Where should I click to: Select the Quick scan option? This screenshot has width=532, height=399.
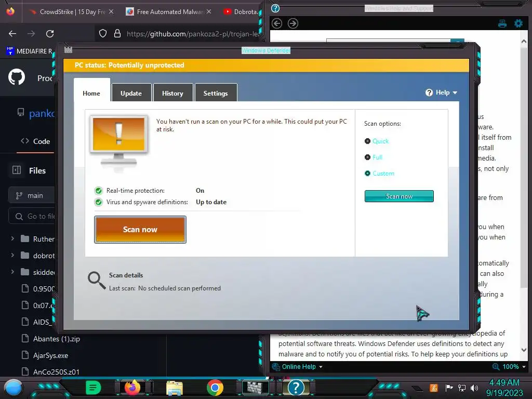tap(377, 141)
